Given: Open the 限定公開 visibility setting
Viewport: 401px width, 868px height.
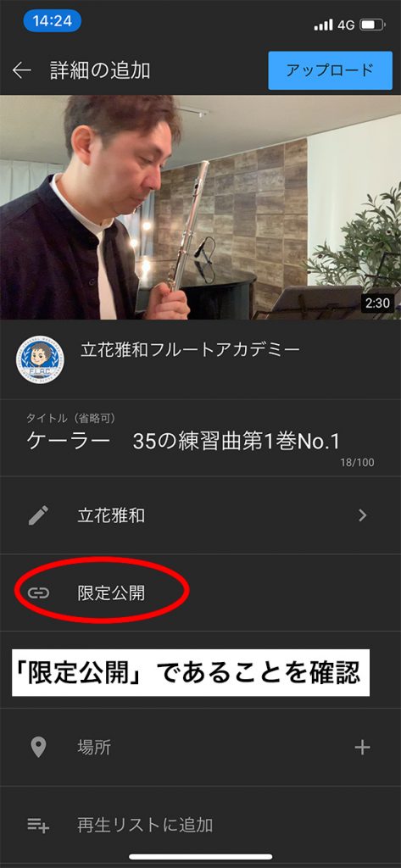Looking at the screenshot, I should tap(200, 593).
